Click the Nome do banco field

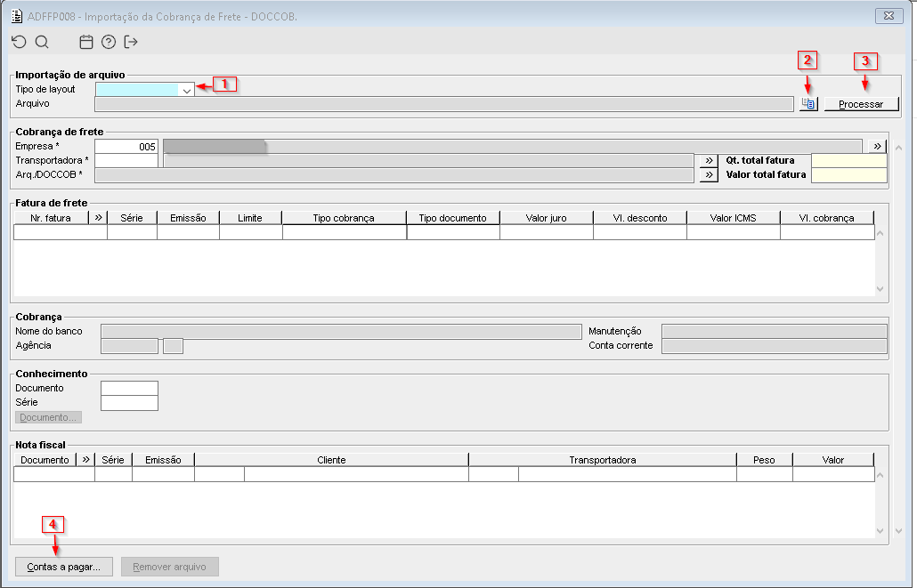click(x=341, y=332)
